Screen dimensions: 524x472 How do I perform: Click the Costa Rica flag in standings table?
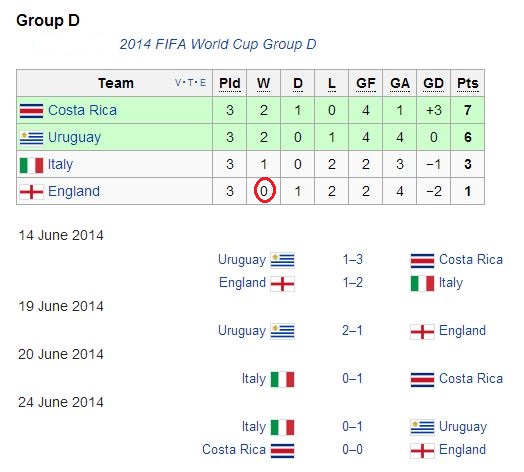(31, 111)
